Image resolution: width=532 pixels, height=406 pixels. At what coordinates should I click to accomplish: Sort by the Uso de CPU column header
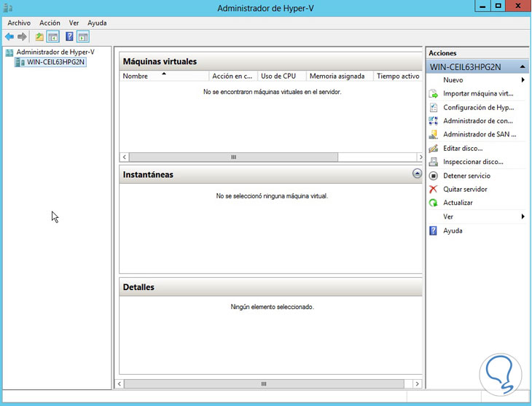[281, 76]
